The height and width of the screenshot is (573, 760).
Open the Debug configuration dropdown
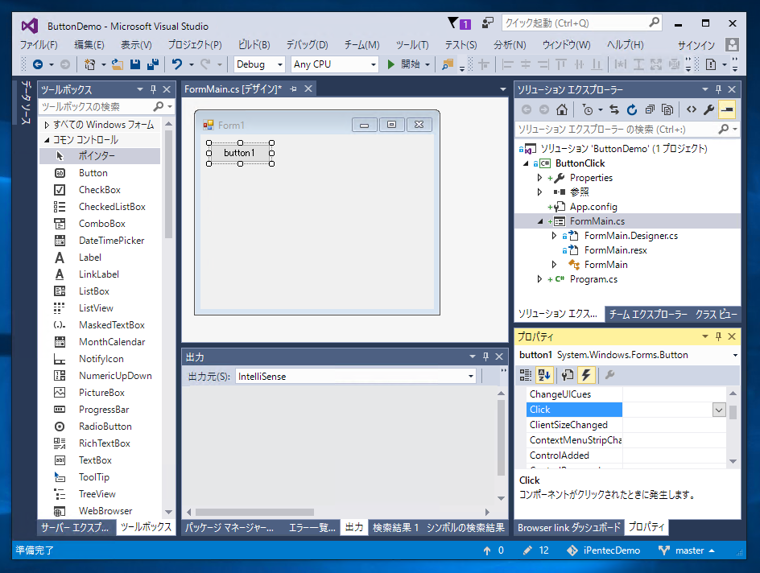click(259, 64)
